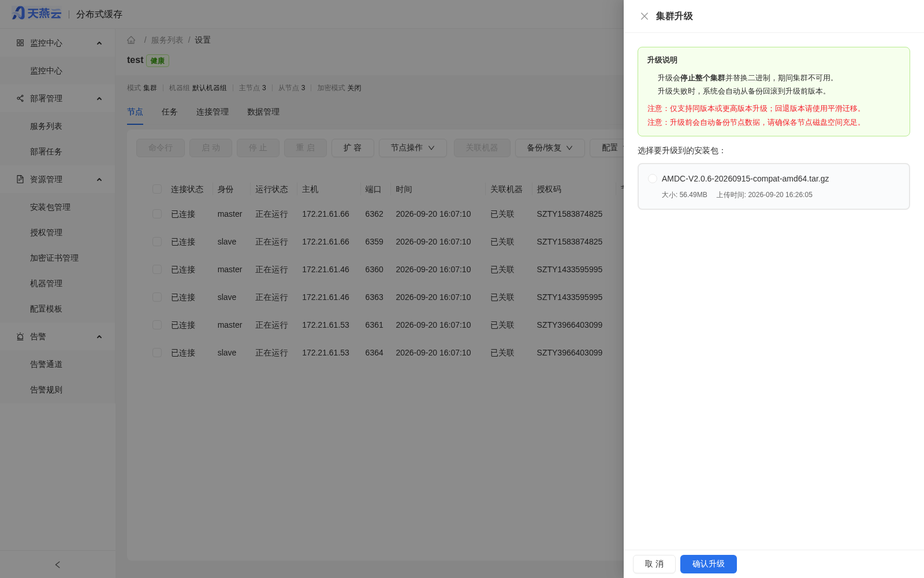Open the 节点操作 dropdown
The height and width of the screenshot is (578, 924).
coord(413,148)
